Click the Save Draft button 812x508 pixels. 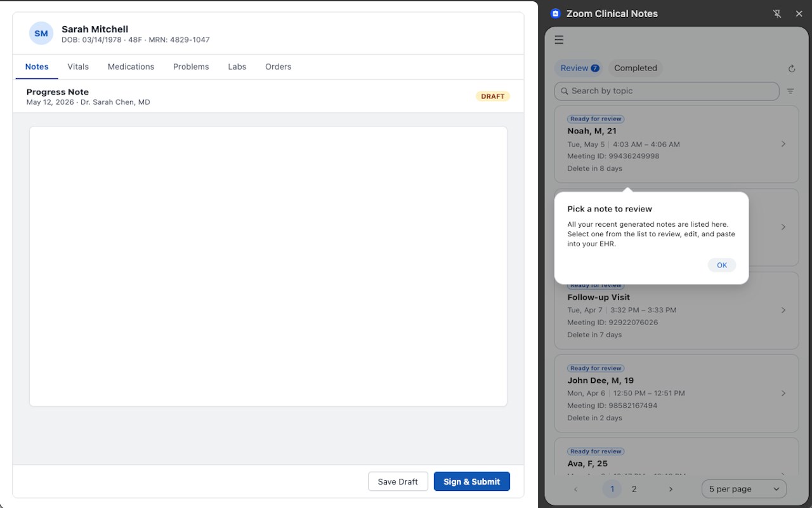click(x=398, y=481)
